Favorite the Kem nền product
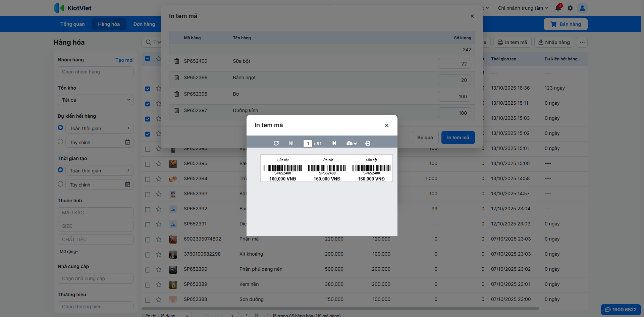Screen dimensions: 644x317 tap(159, 284)
